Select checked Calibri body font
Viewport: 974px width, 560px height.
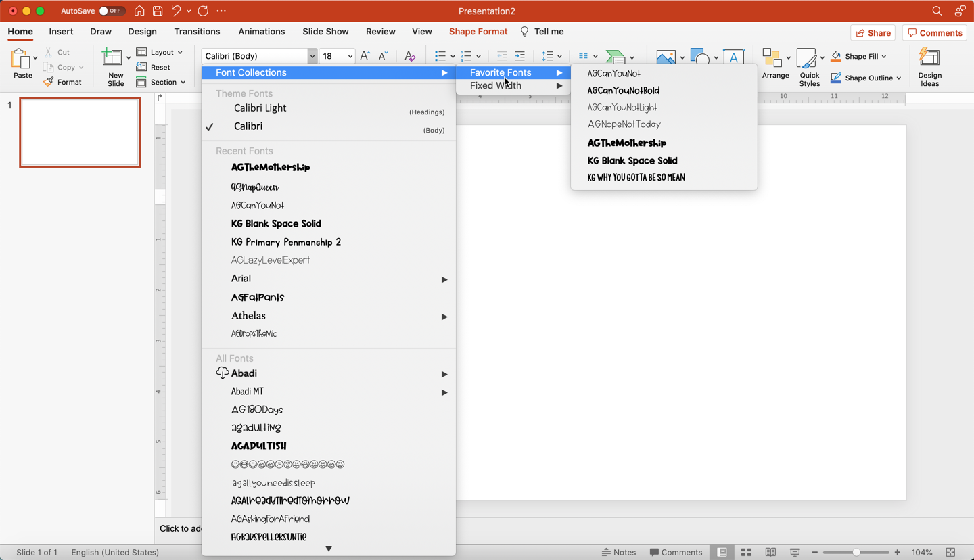point(329,126)
